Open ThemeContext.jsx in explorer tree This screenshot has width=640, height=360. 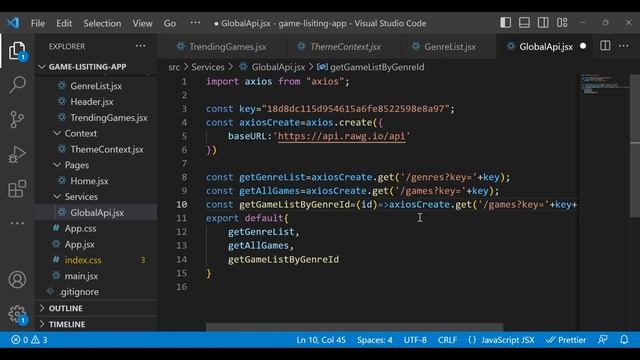click(107, 149)
